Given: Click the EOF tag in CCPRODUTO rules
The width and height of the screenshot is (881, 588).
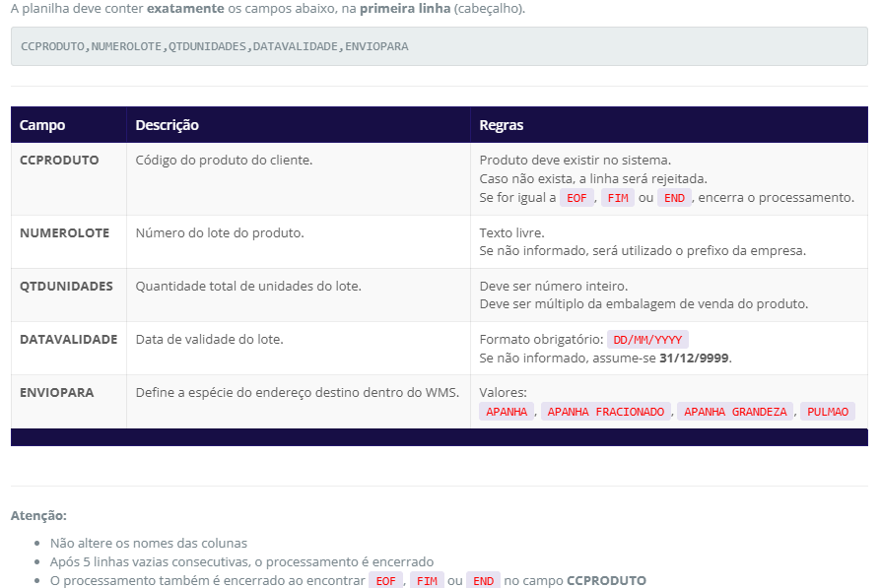Looking at the screenshot, I should (576, 198).
